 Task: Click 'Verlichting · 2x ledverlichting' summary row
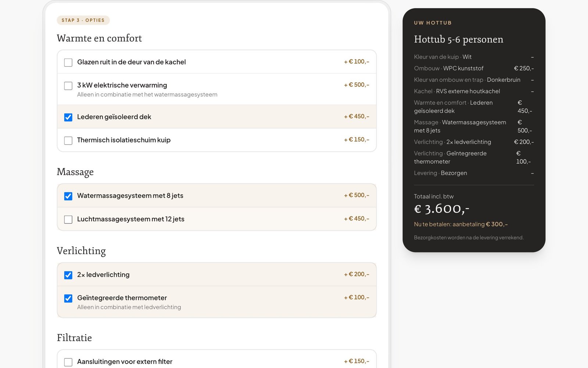pyautogui.click(x=474, y=142)
